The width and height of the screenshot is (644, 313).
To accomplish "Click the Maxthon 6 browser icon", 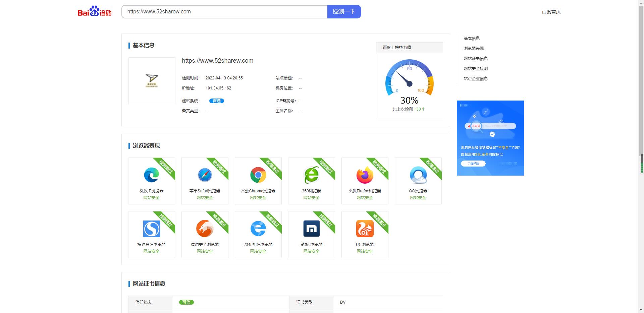I will (311, 229).
